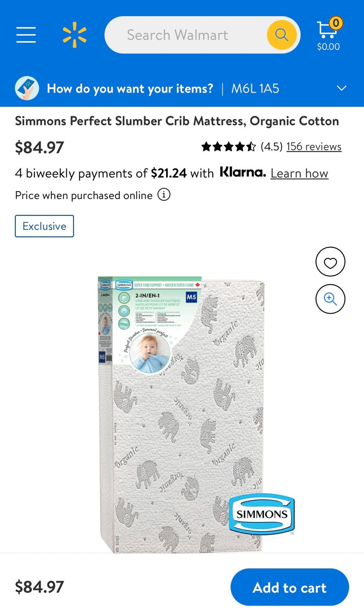The image size is (364, 612).
Task: Focus the Search Walmart field
Action: [x=183, y=35]
